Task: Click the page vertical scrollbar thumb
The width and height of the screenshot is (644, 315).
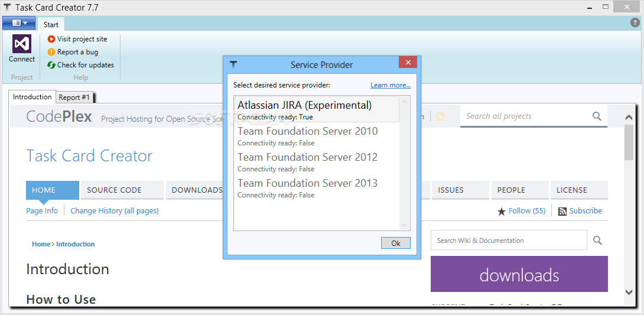Action: (629, 142)
